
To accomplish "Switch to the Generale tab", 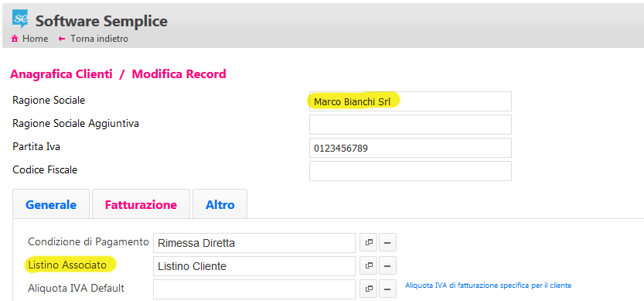I will pyautogui.click(x=51, y=204).
